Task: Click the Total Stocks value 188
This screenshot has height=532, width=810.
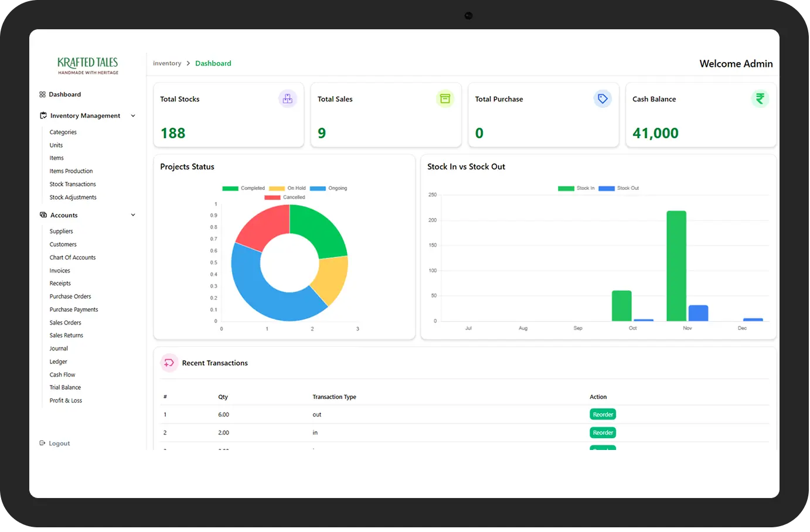Action: [x=173, y=134]
